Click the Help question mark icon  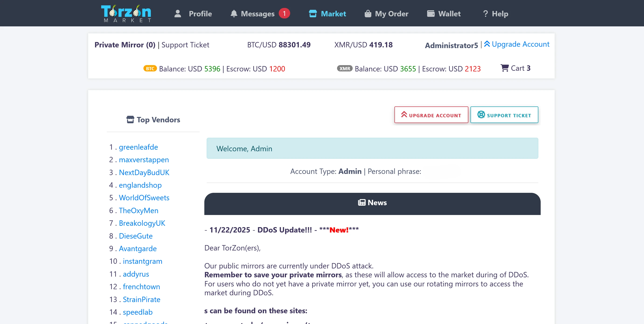tap(485, 14)
